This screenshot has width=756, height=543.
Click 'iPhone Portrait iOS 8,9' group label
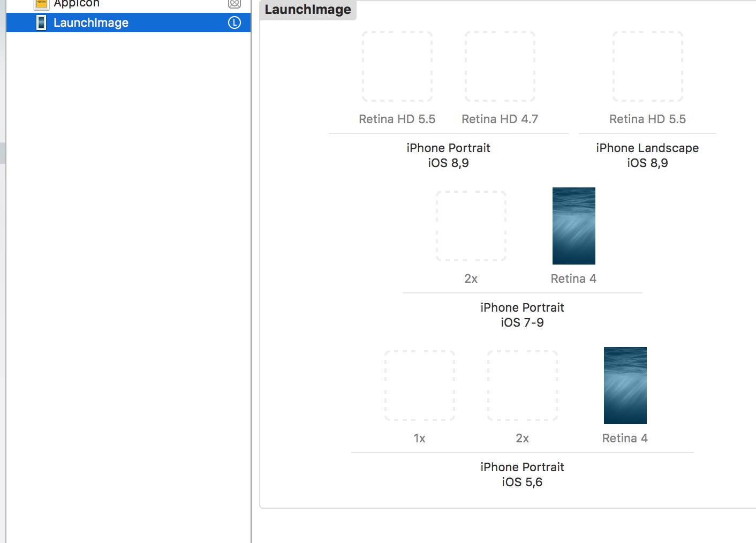tap(449, 155)
